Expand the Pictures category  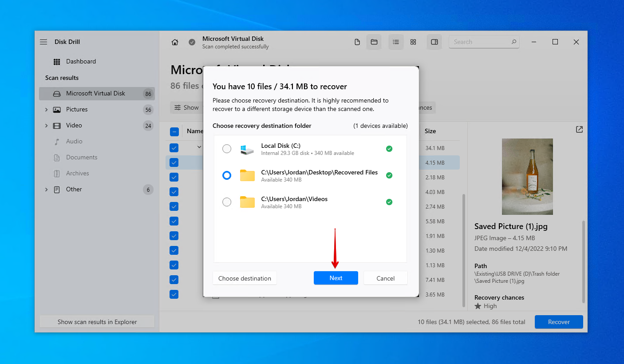point(46,110)
